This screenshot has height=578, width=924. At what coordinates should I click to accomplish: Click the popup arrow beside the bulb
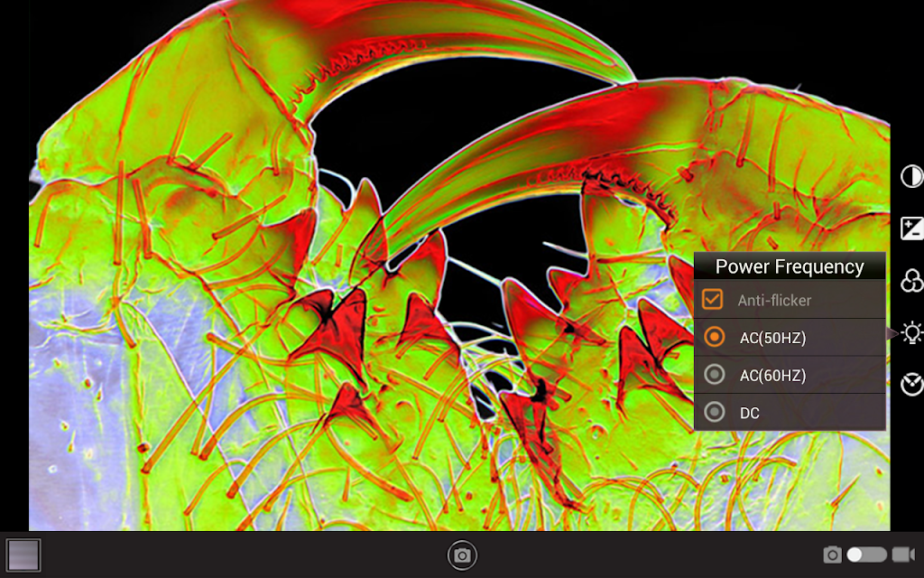[892, 333]
